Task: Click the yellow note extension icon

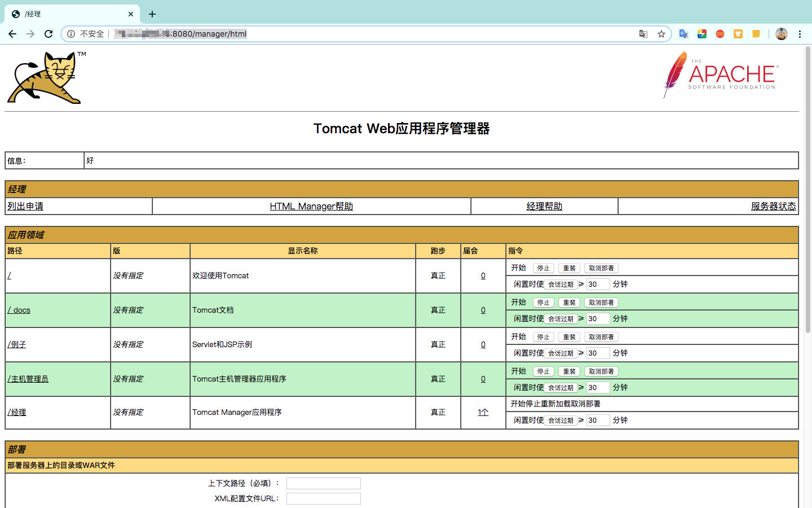Action: (x=756, y=34)
